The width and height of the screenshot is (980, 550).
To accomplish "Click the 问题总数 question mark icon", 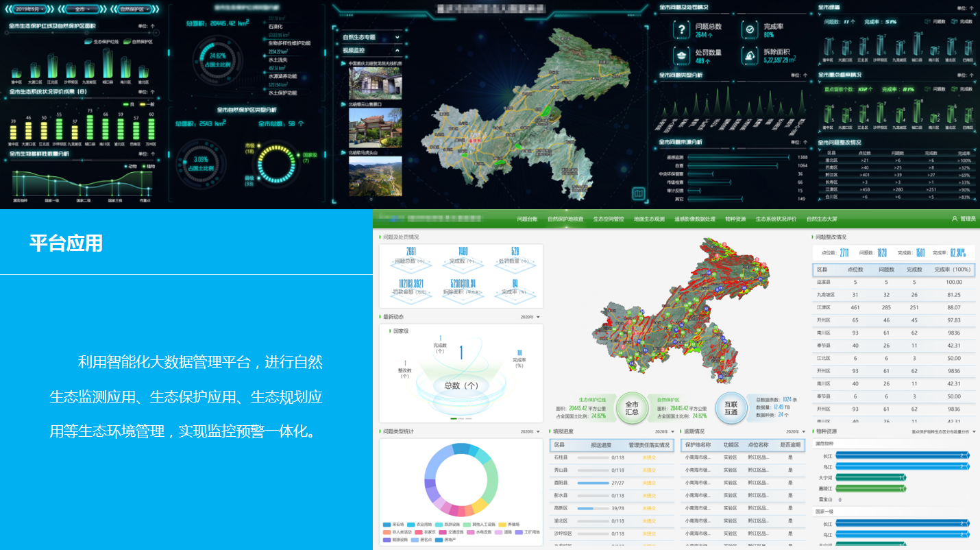I will pyautogui.click(x=681, y=29).
